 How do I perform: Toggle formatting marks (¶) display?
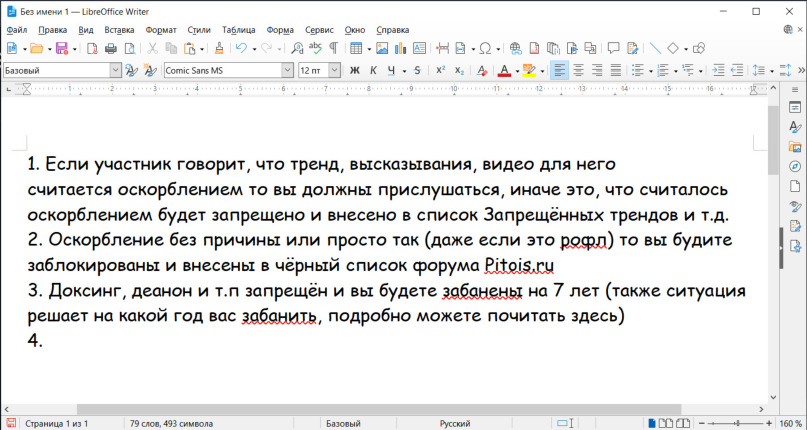click(x=333, y=48)
